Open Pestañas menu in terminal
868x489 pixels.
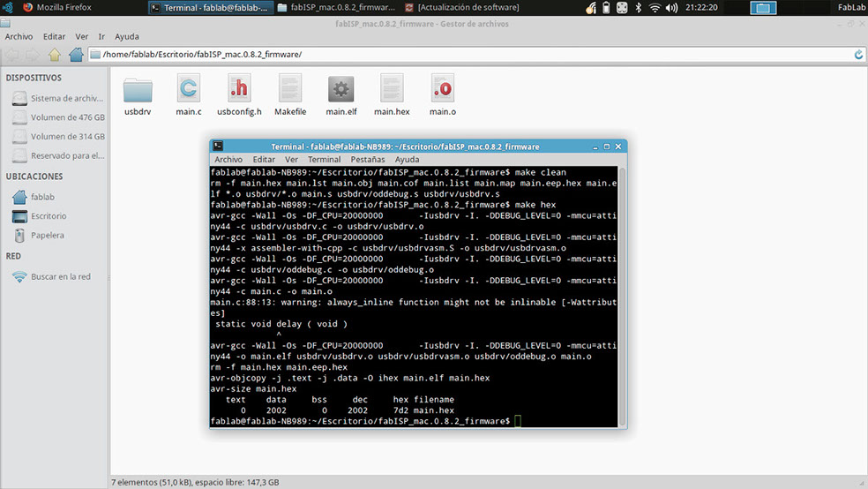tap(368, 160)
